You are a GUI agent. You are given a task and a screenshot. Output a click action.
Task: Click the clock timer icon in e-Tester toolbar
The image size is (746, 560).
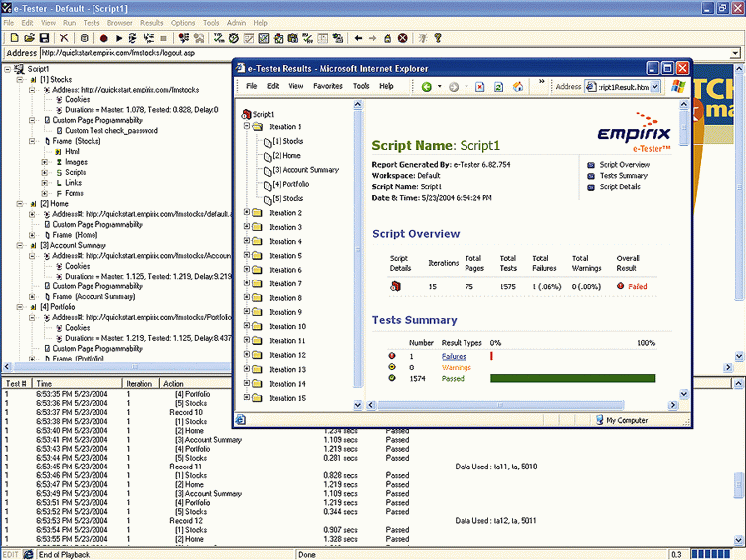pyautogui.click(x=233, y=38)
